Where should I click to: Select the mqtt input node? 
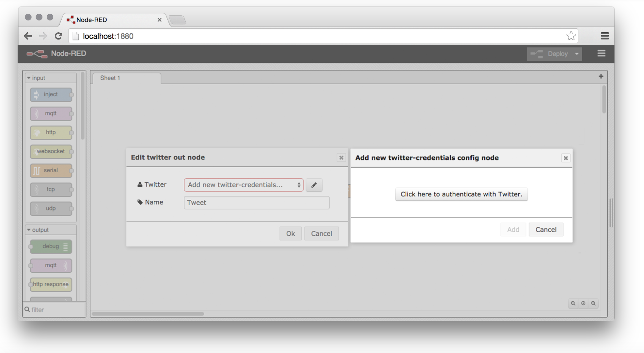click(x=51, y=113)
